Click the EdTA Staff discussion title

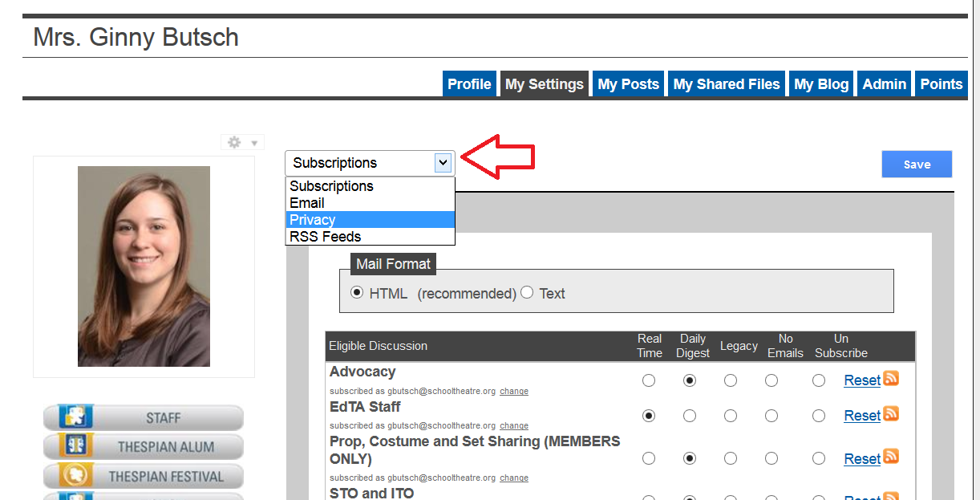click(365, 407)
